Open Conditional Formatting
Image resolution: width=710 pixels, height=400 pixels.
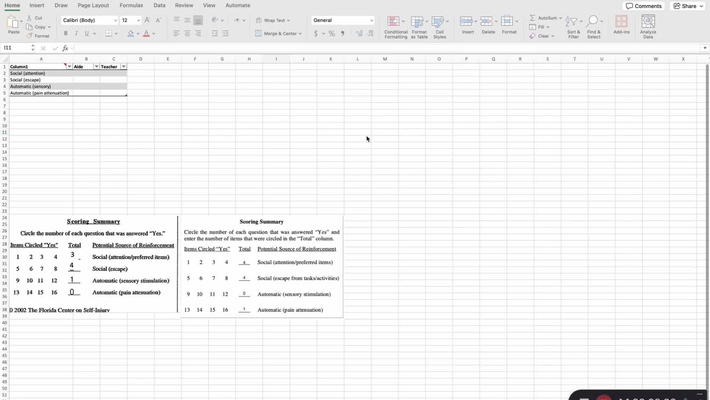point(395,27)
